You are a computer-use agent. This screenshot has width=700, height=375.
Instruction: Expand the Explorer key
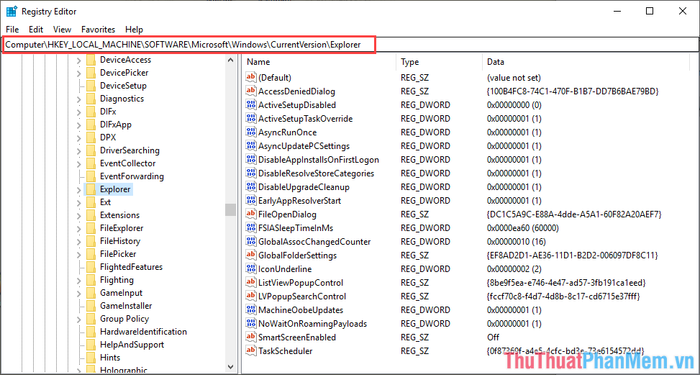click(79, 190)
